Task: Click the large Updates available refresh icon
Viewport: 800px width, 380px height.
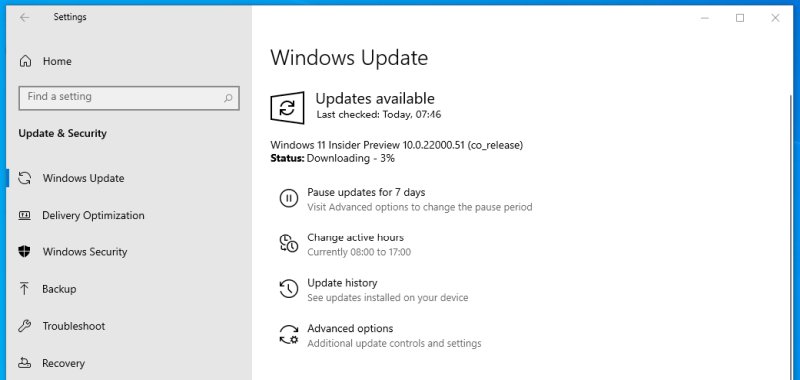Action: (x=287, y=108)
